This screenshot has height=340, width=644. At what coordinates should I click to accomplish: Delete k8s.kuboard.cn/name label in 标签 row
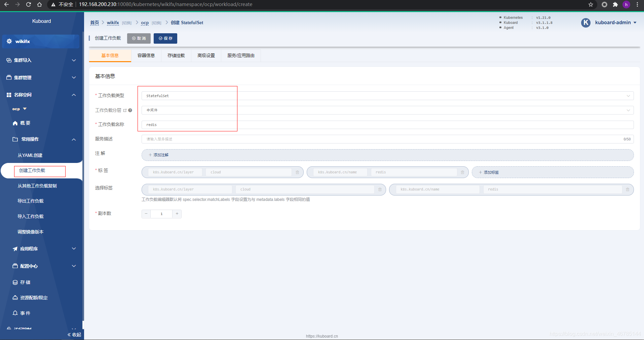[462, 172]
